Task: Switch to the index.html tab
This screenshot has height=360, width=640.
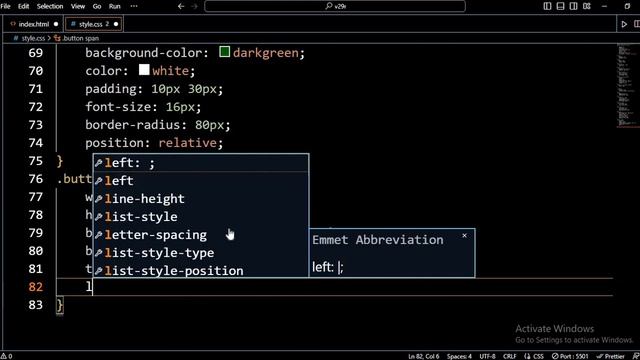Action: (33, 24)
